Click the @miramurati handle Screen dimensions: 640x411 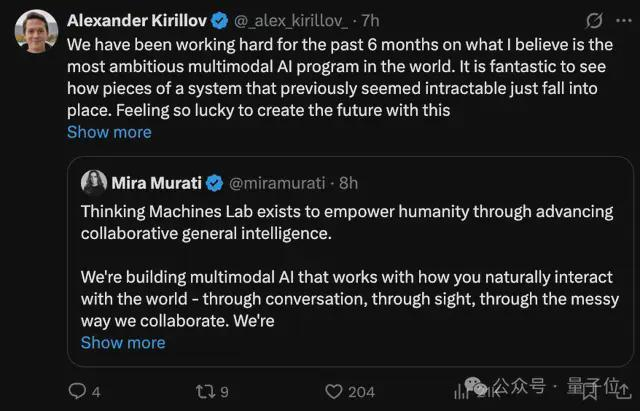coord(277,183)
